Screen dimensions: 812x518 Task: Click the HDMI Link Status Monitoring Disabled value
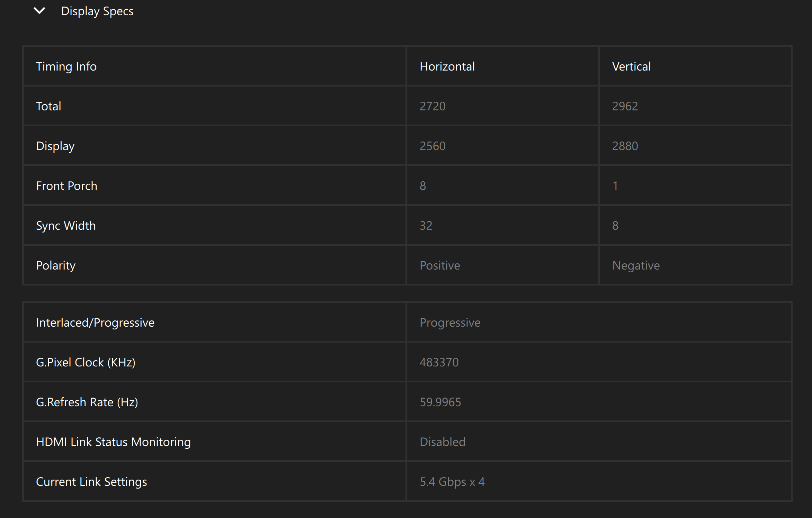pos(443,442)
